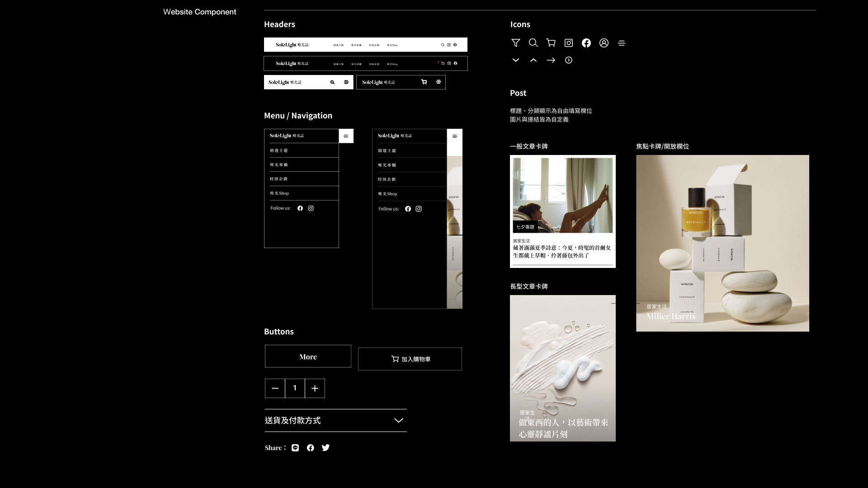Increase quantity with the plus button
Viewport: 868px width, 488px height.
click(x=315, y=388)
